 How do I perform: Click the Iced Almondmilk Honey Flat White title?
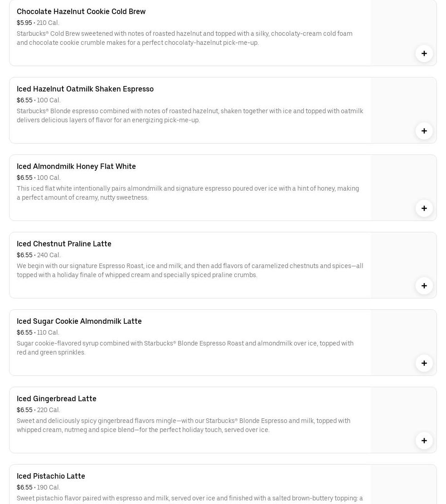76,166
